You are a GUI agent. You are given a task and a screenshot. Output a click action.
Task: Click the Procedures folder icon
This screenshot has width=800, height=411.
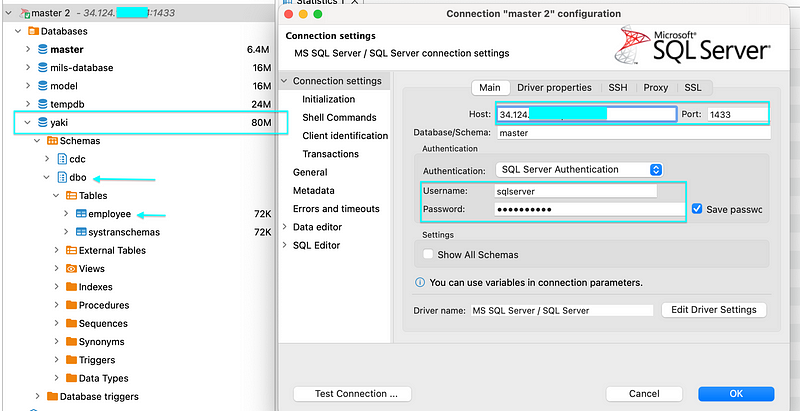pos(71,305)
